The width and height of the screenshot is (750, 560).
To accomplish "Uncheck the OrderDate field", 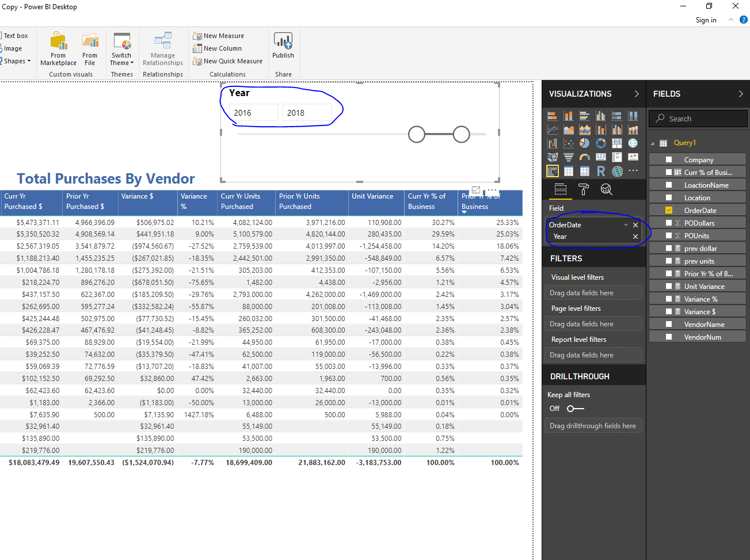I will (669, 211).
